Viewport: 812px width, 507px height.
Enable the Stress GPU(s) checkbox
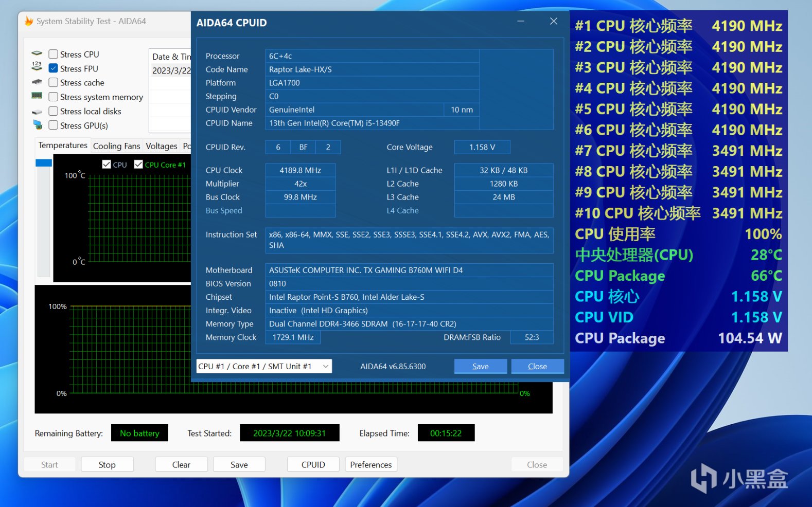pos(53,125)
